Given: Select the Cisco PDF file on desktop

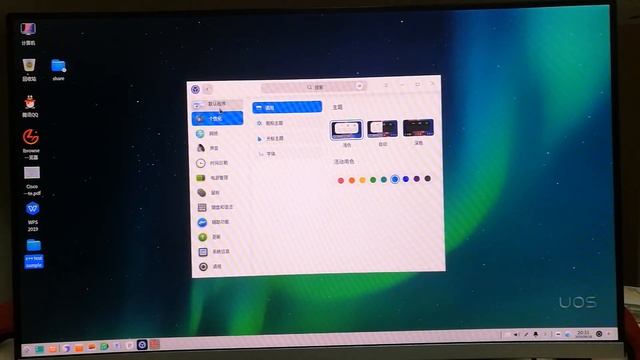Looking at the screenshot, I should [x=32, y=181].
